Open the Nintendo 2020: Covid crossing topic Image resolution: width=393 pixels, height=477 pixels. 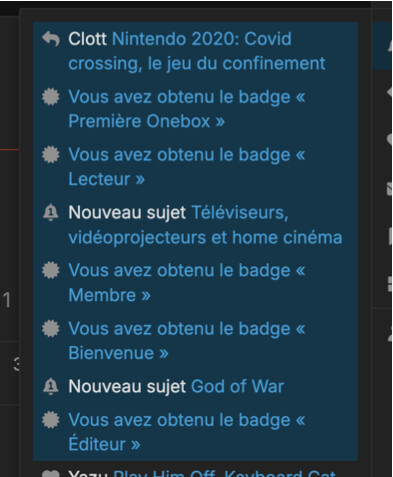197,51
